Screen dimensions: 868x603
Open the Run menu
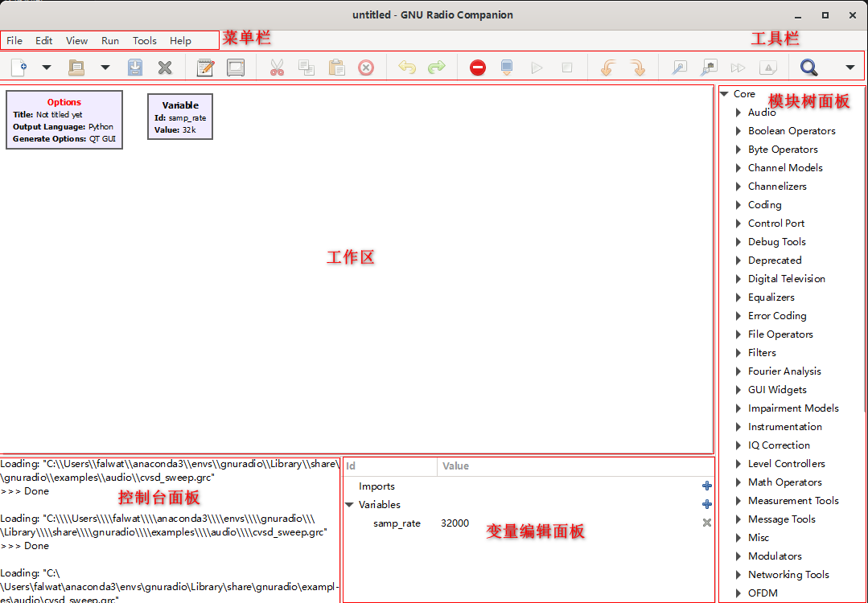click(x=110, y=40)
